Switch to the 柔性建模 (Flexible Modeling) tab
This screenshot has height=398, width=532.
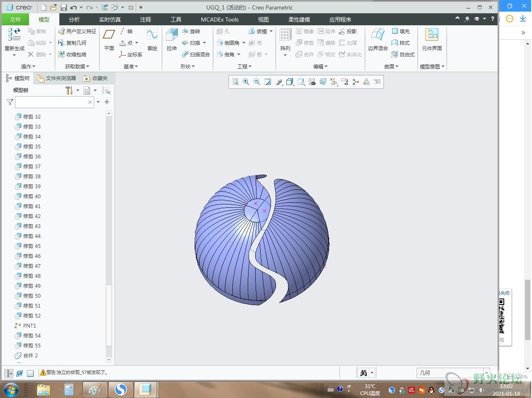pyautogui.click(x=299, y=19)
